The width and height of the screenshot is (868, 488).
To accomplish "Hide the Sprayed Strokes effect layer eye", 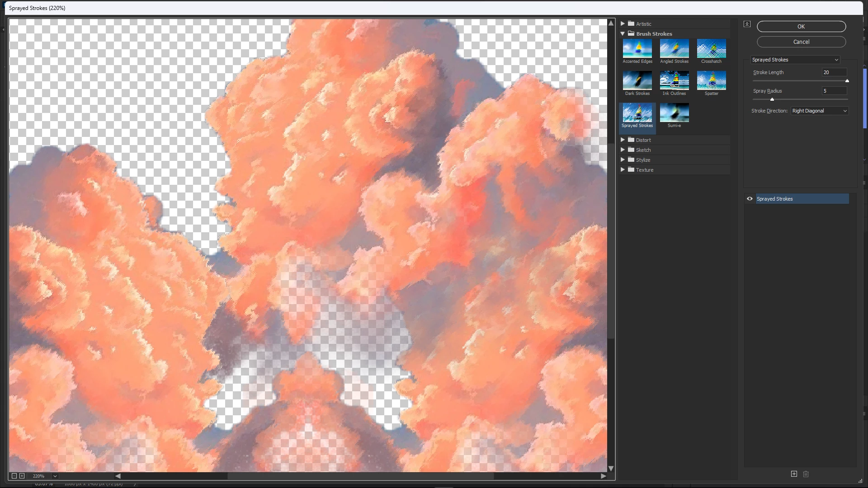I will tap(750, 199).
